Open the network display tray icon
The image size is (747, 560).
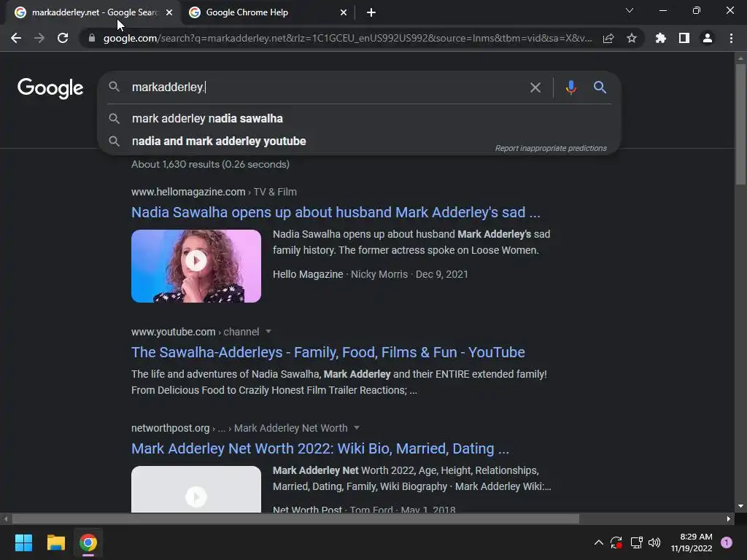(x=636, y=542)
